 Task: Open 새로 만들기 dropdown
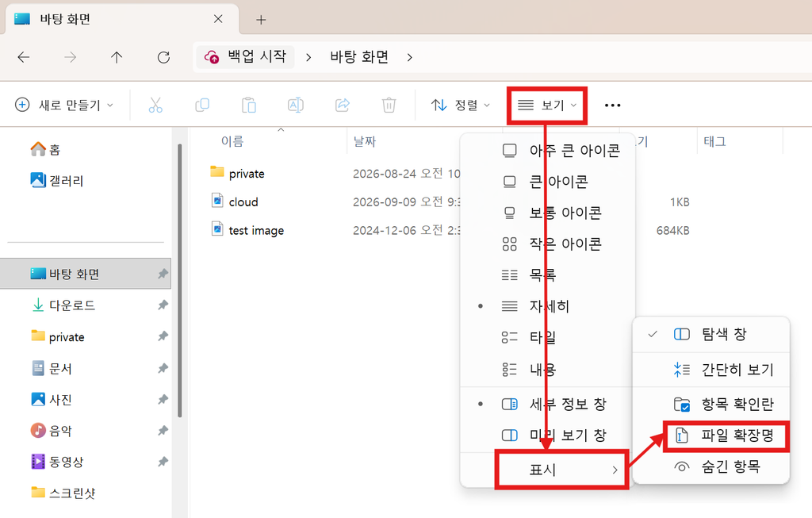pos(64,106)
